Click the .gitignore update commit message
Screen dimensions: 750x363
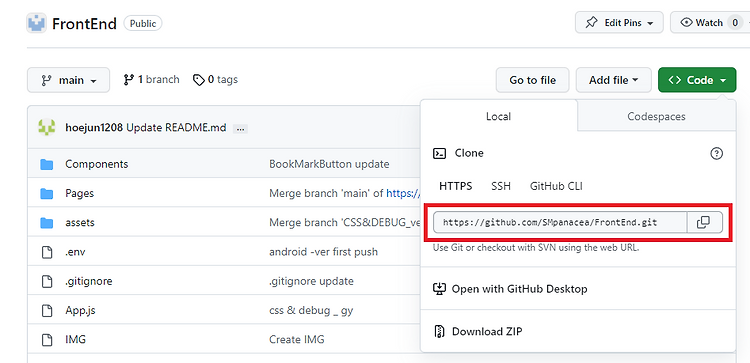pyautogui.click(x=311, y=281)
